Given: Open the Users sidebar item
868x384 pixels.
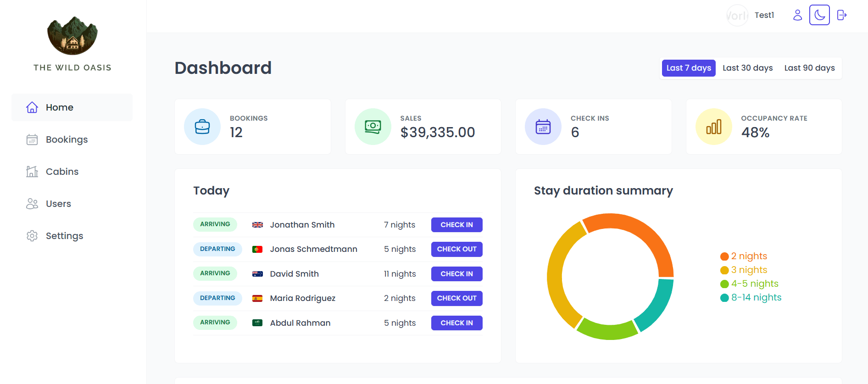Looking at the screenshot, I should coord(58,204).
